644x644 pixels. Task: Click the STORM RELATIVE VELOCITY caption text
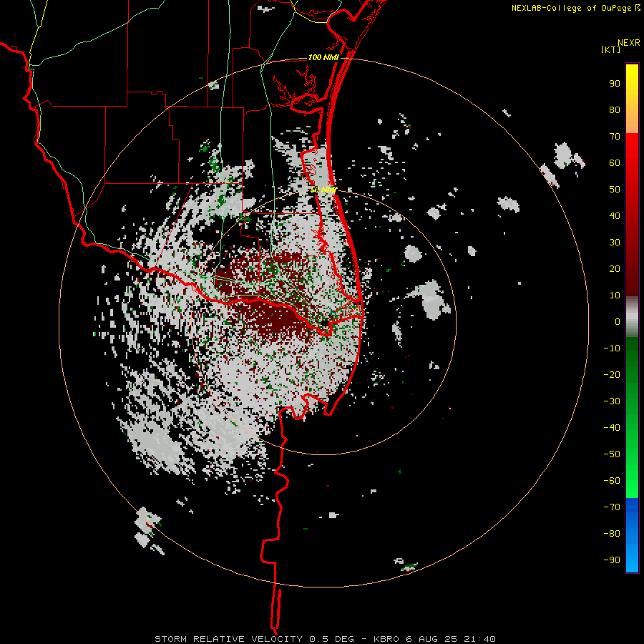228,639
